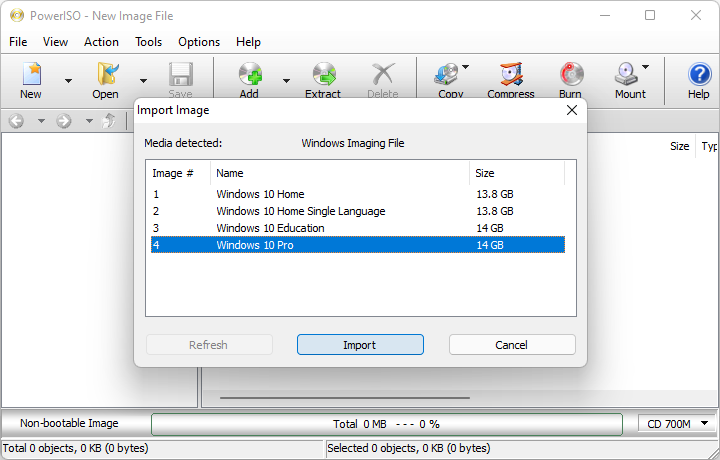Click the Compress toolbar icon
The width and height of the screenshot is (720, 460).
tap(510, 79)
